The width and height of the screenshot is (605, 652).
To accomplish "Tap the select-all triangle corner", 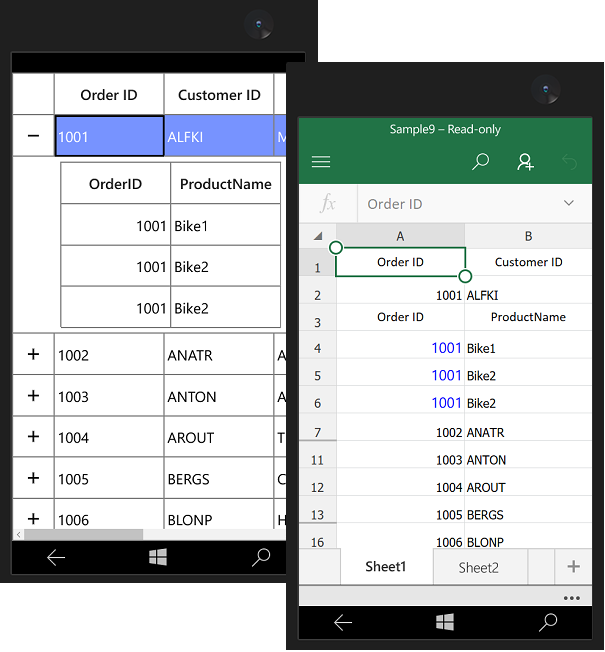I will [318, 236].
